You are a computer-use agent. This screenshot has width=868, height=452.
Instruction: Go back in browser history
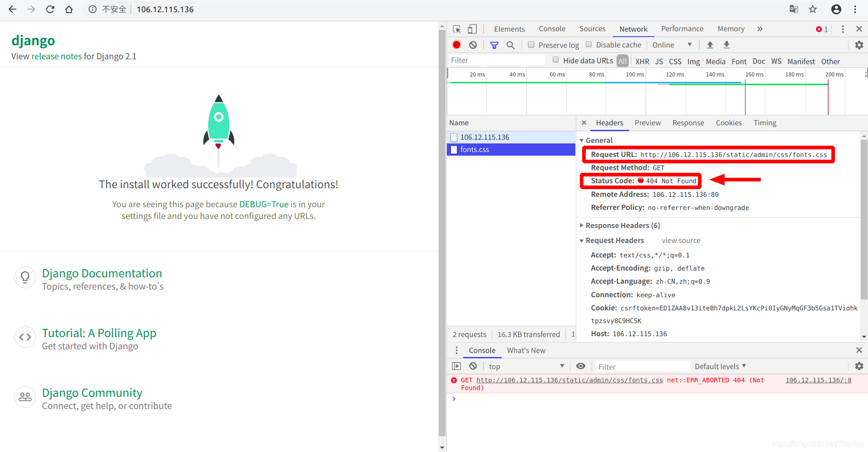(13, 9)
